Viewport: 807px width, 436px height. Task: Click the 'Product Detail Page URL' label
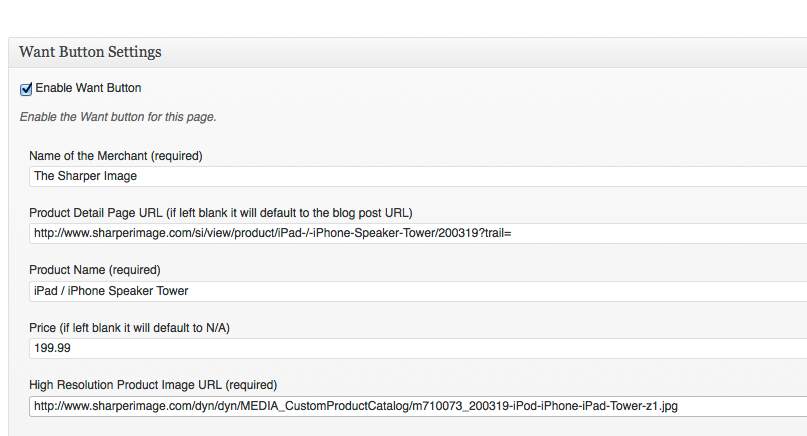tap(221, 213)
